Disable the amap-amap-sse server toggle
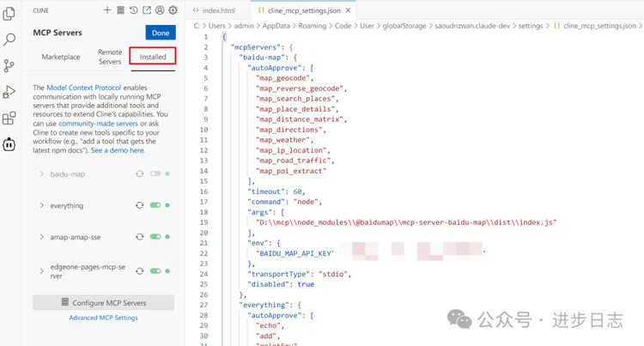644x346 pixels. [x=155, y=237]
